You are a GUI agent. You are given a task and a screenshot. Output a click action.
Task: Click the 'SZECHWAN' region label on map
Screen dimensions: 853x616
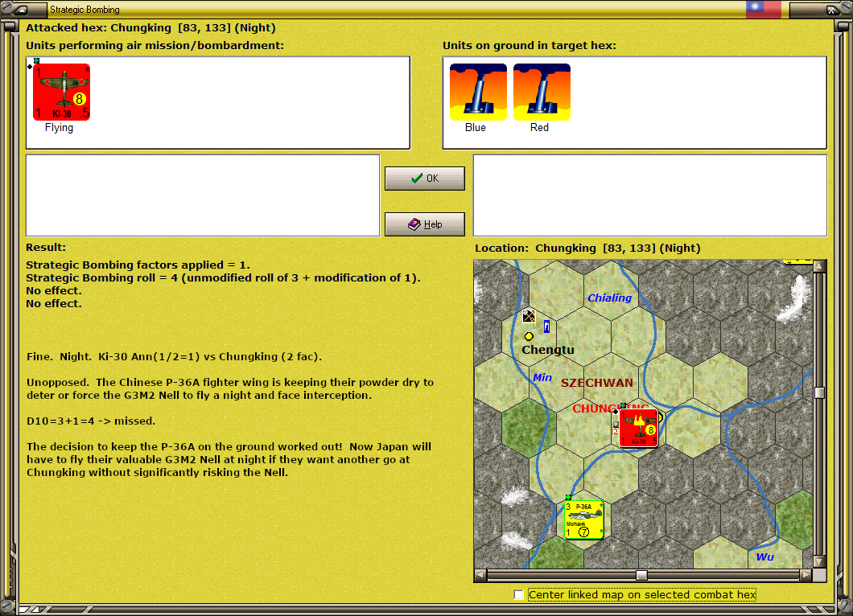click(x=597, y=383)
